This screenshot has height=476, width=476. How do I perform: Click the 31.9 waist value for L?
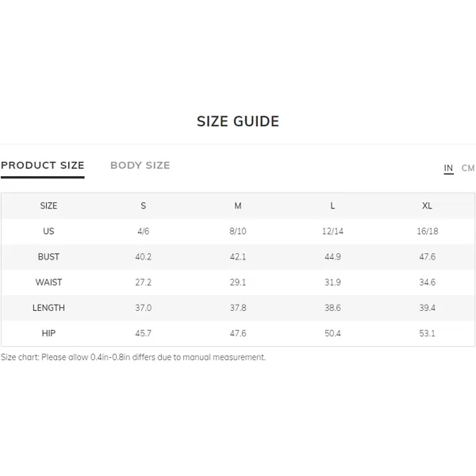click(332, 282)
